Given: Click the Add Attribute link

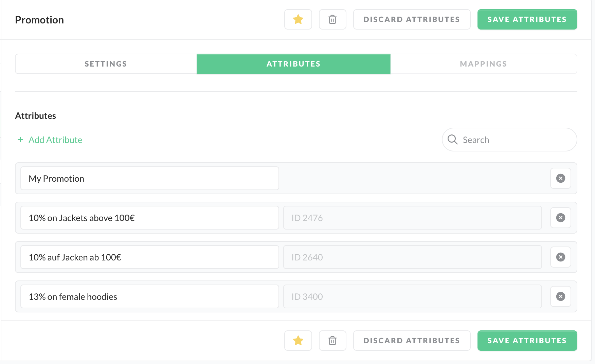Looking at the screenshot, I should click(x=55, y=140).
